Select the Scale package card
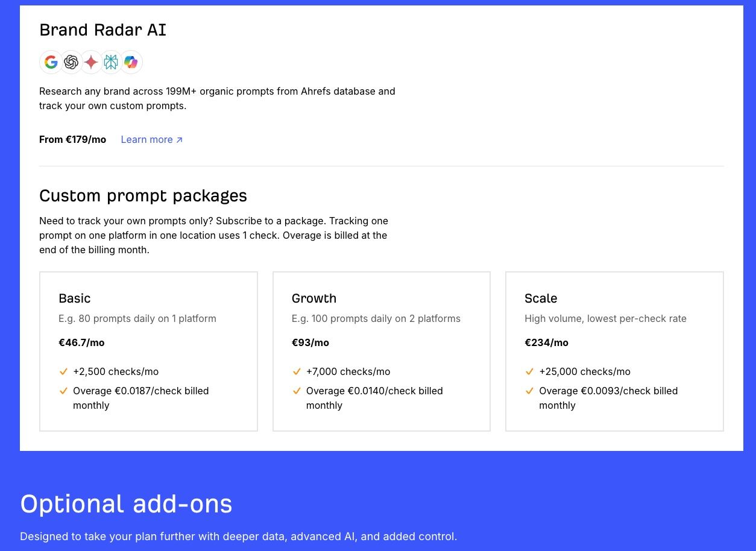 tap(614, 351)
